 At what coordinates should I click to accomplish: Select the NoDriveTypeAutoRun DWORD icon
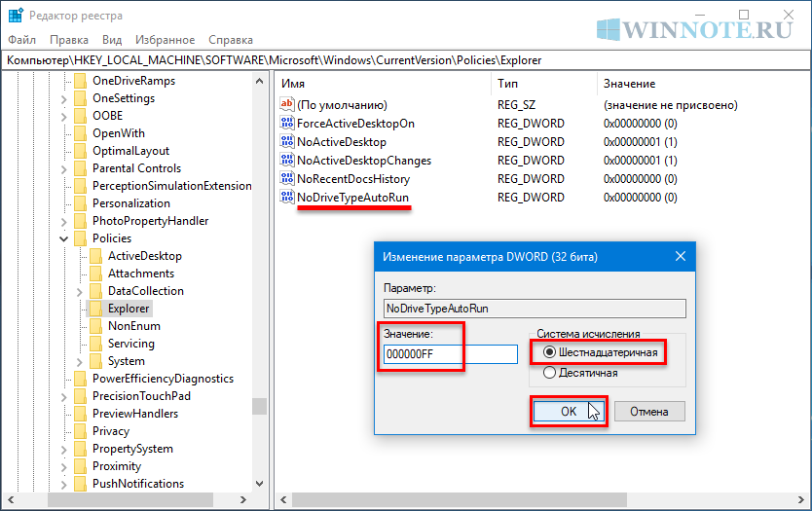(x=287, y=198)
